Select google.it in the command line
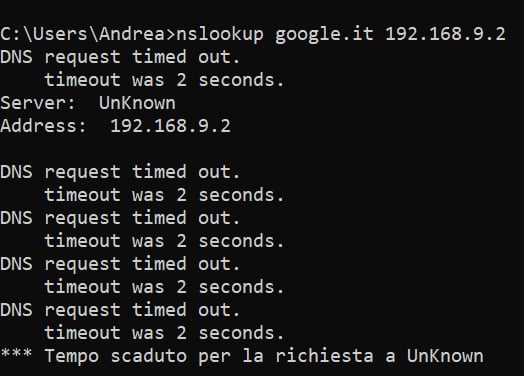524x376 pixels. pos(324,35)
